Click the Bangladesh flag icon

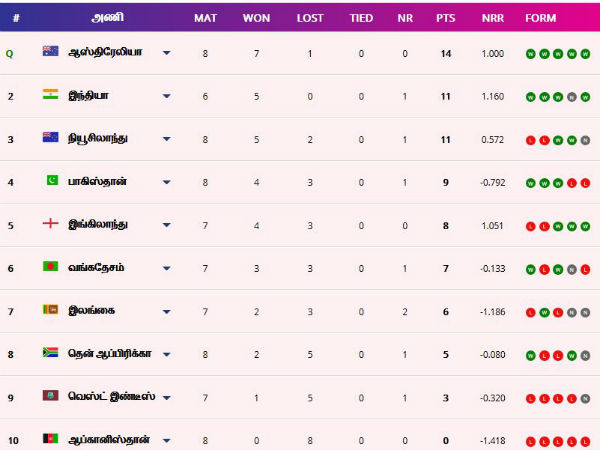point(50,268)
